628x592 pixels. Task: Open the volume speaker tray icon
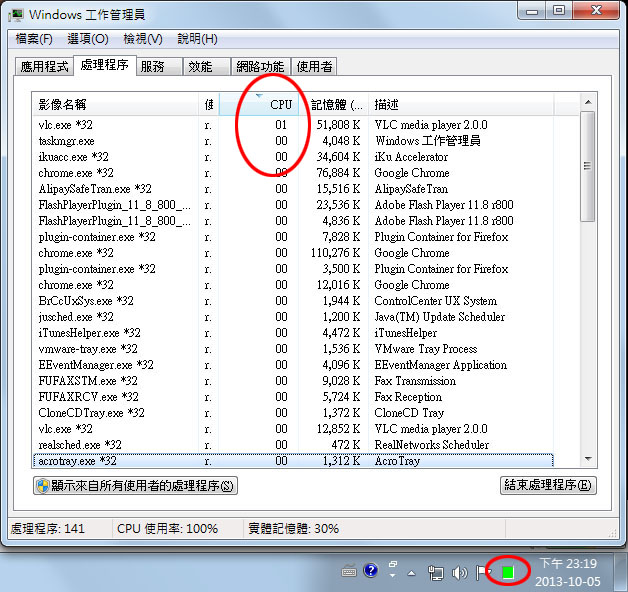459,573
